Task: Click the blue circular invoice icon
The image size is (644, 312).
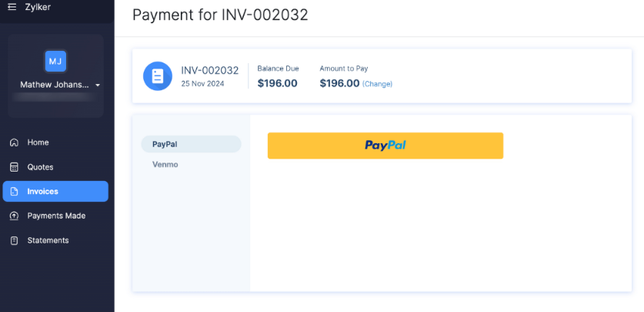Action: (x=158, y=75)
